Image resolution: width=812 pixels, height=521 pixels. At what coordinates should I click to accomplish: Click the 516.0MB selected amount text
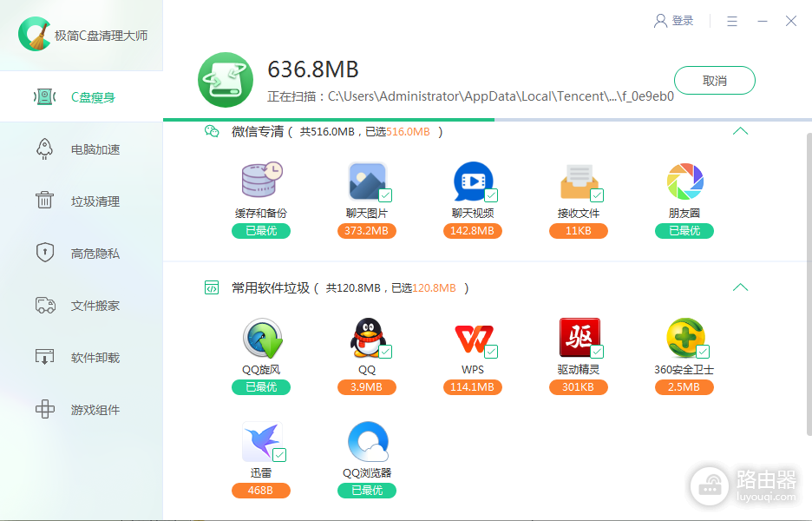[x=408, y=132]
